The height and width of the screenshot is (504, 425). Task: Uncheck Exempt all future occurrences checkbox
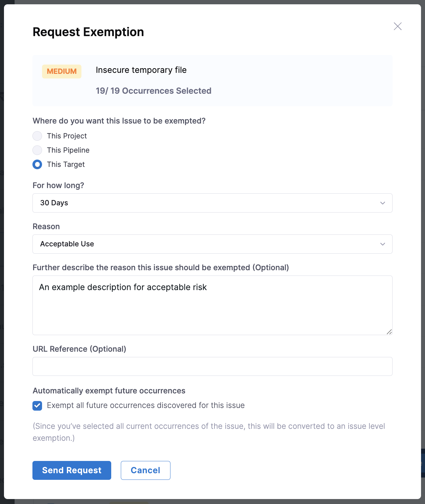[37, 406]
